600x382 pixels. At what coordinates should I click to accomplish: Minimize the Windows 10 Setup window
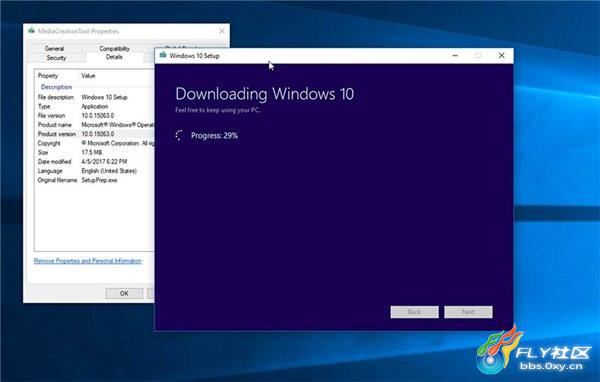(455, 56)
